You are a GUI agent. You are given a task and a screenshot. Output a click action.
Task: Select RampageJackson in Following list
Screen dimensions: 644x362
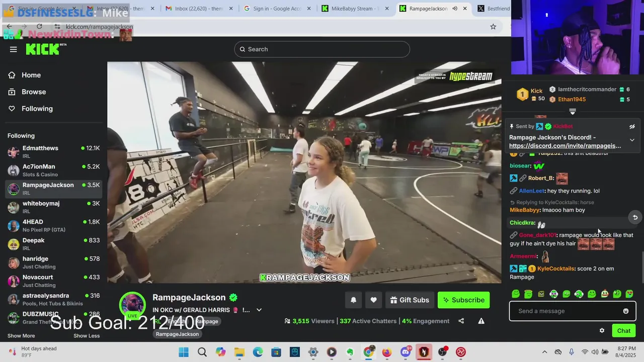53,189
